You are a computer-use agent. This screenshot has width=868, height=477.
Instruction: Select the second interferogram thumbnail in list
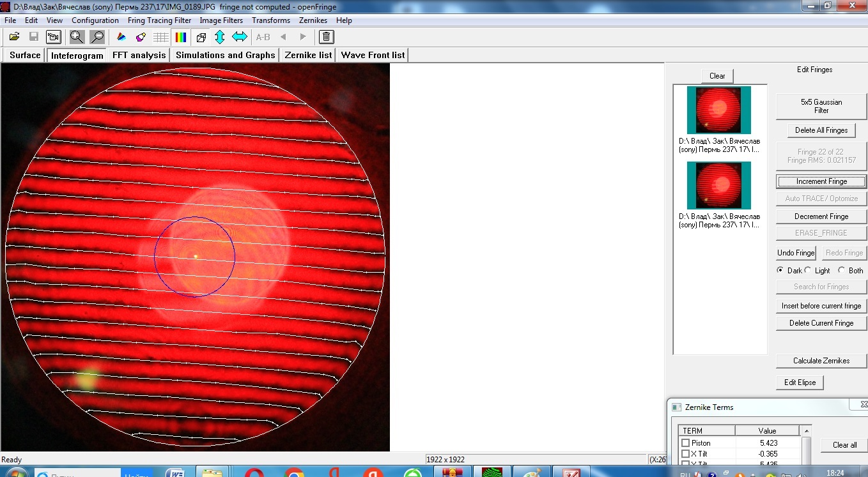tap(719, 185)
